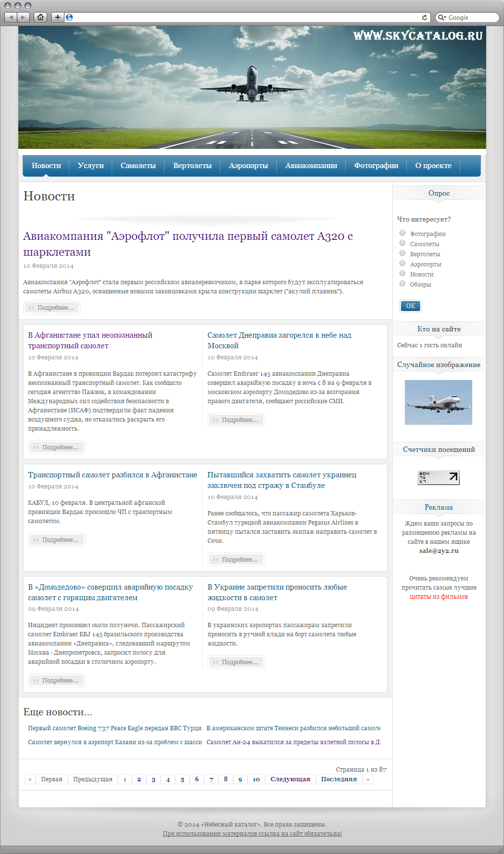This screenshot has height=854, width=504.
Task: Open the Услуги navigation tab
Action: (x=91, y=166)
